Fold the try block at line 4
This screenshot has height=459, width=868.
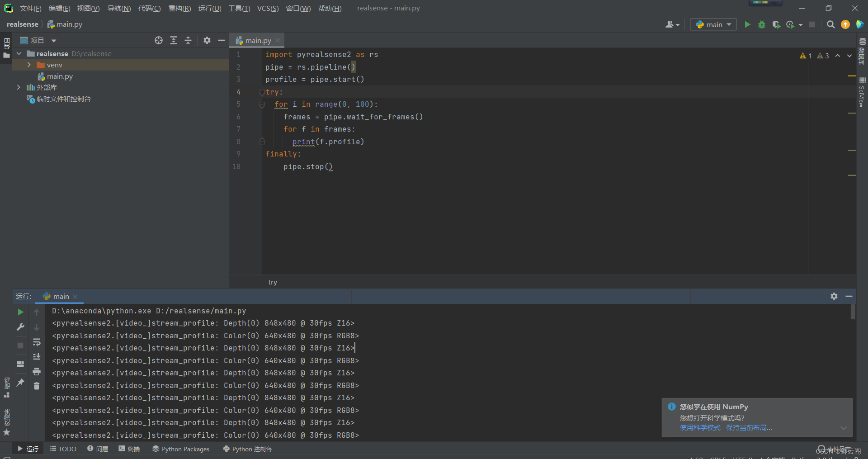[x=262, y=92]
